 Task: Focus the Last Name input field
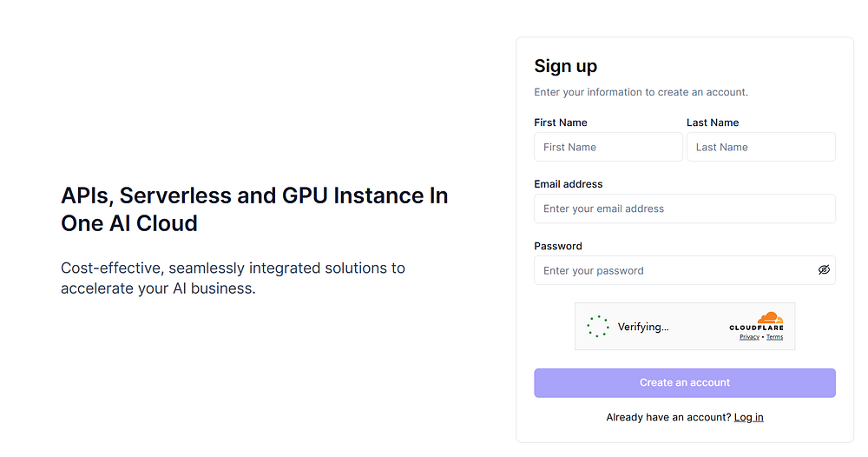point(760,147)
